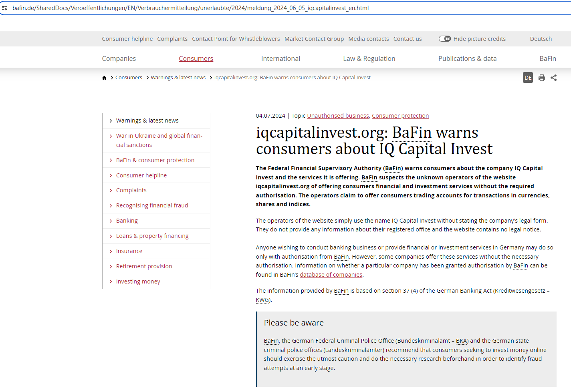This screenshot has height=392, width=571.
Task: Print the page using the printer icon
Action: point(542,78)
